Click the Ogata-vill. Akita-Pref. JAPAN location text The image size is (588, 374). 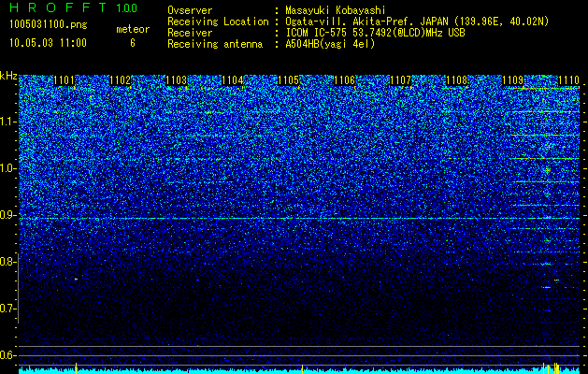click(417, 22)
